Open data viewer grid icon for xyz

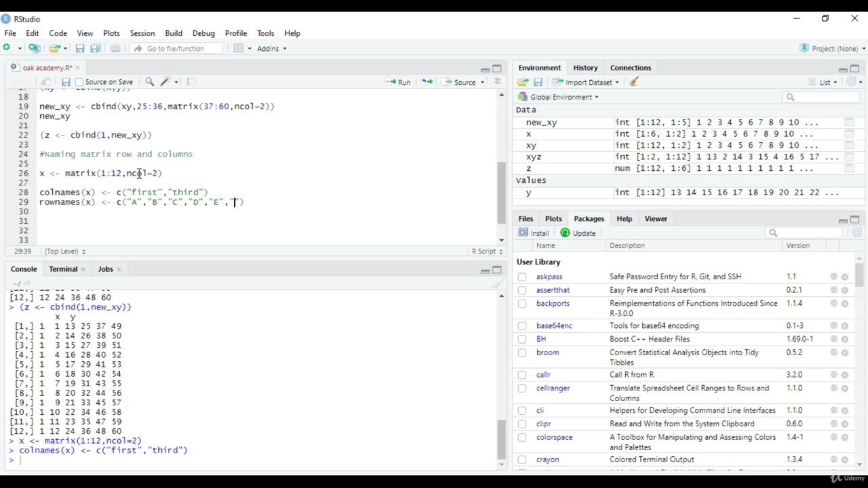(848, 157)
